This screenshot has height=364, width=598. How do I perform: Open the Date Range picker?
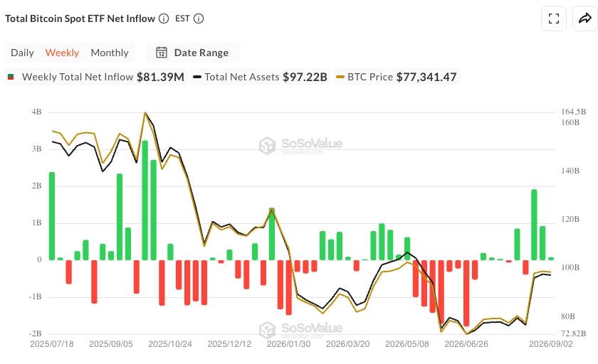click(x=193, y=53)
